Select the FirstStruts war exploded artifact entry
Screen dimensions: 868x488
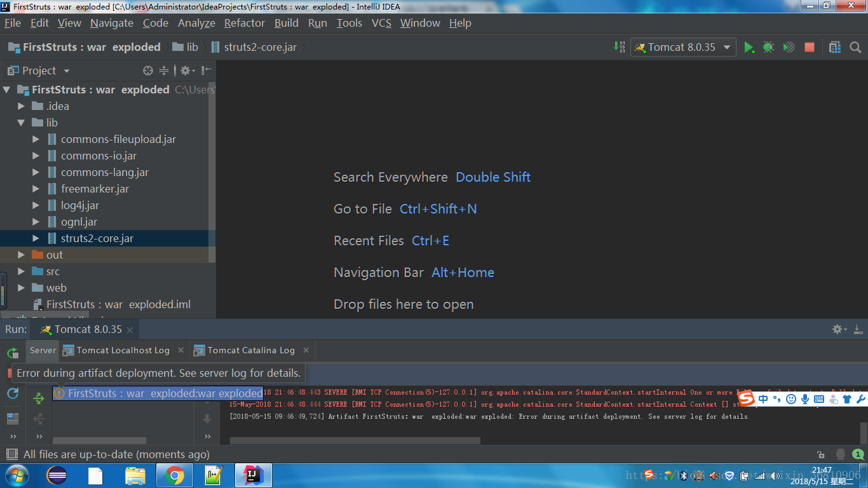(x=158, y=393)
